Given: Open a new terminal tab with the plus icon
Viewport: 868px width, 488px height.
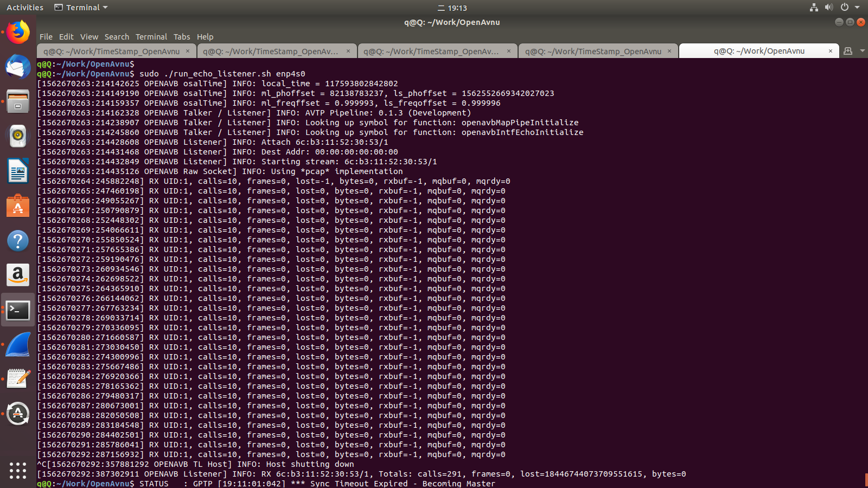Looking at the screenshot, I should click(x=847, y=50).
